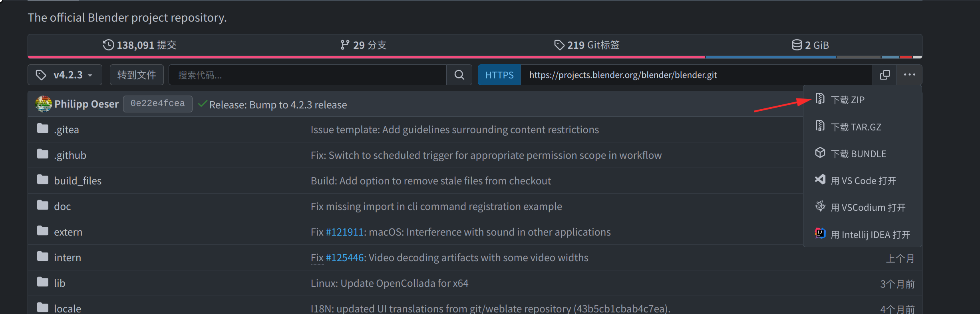Click the .gitea folder icon
This screenshot has width=980, height=314.
coord(43,128)
